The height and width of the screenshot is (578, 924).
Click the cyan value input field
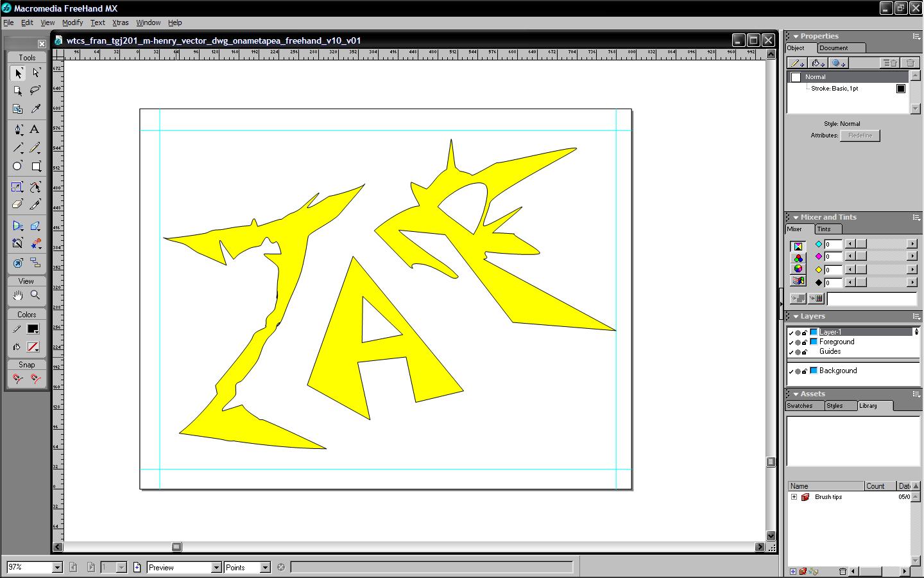point(833,244)
